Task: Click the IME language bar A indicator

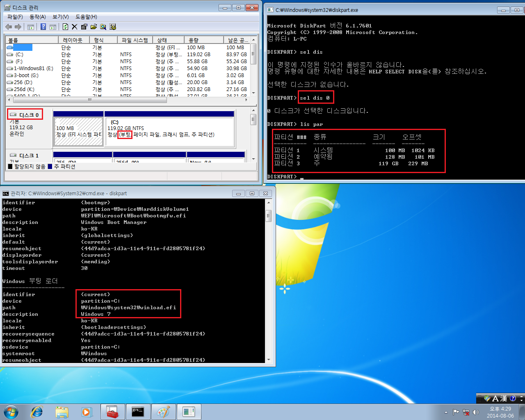Action: pos(495,398)
